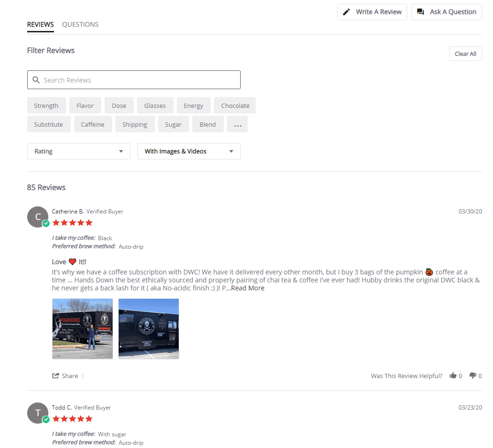Click the pencil icon on Write A Review

click(x=346, y=12)
